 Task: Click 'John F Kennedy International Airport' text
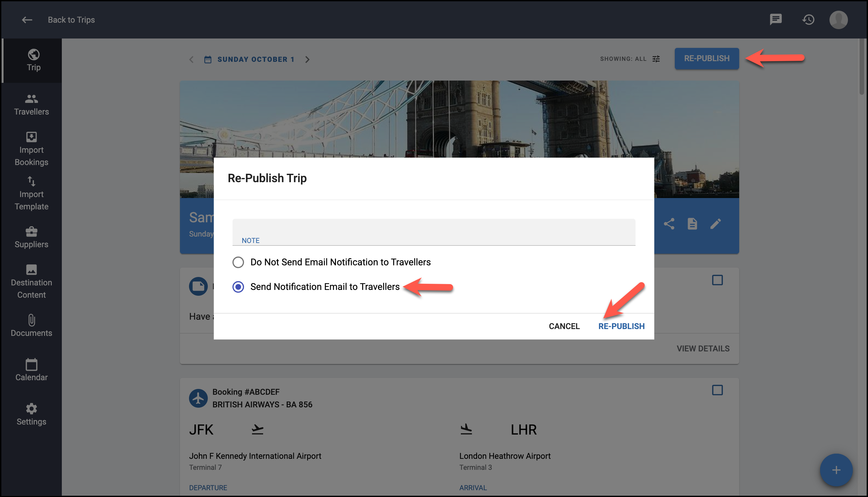point(255,456)
